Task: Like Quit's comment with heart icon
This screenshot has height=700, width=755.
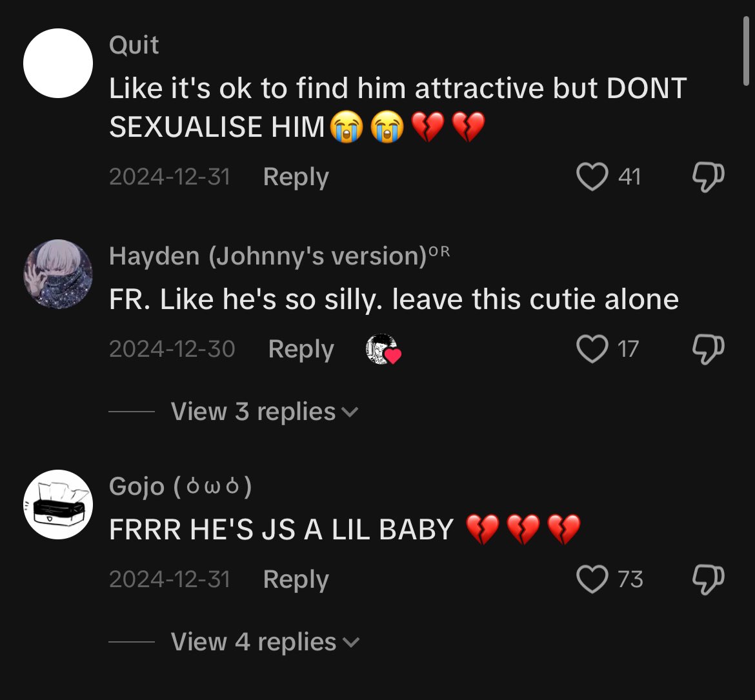Action: (x=592, y=177)
